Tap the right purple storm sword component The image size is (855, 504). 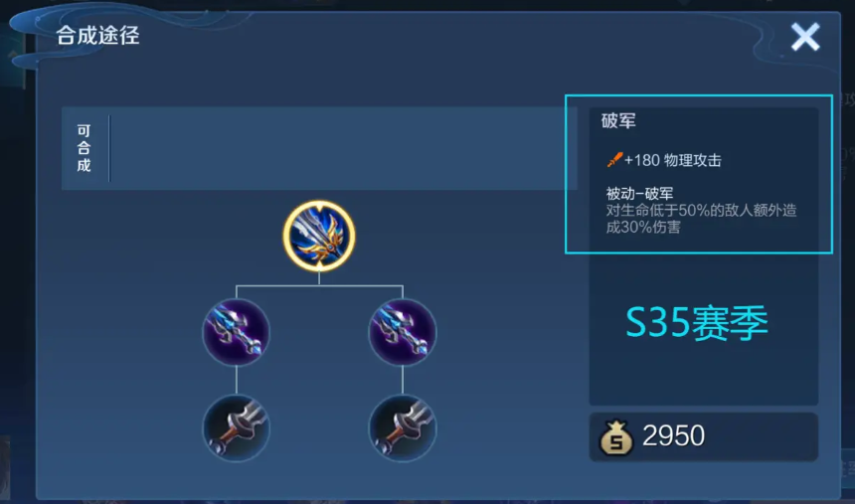tap(403, 332)
